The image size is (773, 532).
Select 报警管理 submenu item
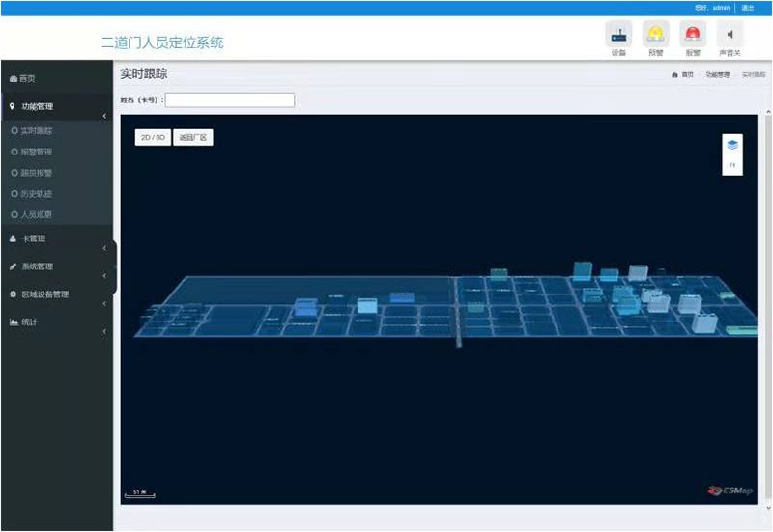(36, 152)
